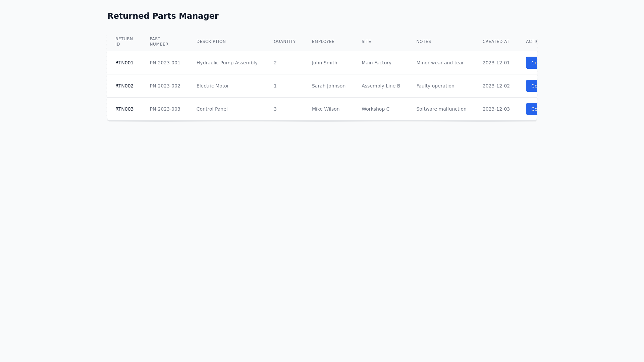644x362 pixels.
Task: Click the Created At column header
Action: [x=496, y=42]
